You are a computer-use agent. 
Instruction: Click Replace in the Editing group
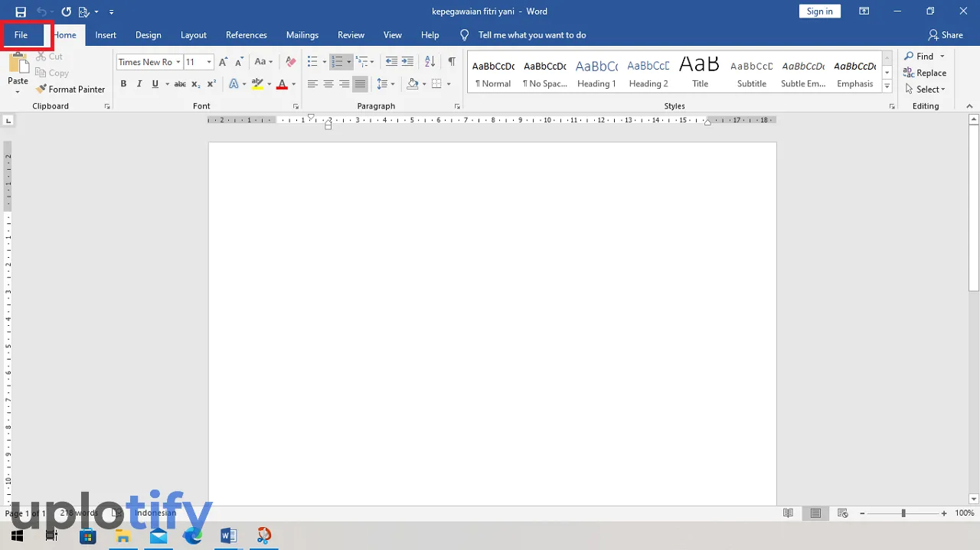tap(925, 73)
